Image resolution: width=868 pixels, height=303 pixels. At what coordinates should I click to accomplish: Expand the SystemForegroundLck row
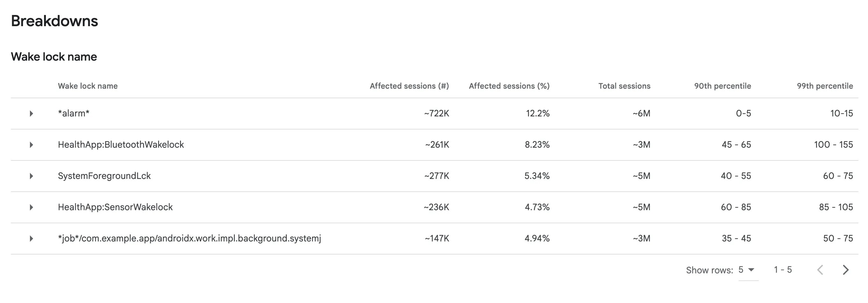(31, 176)
